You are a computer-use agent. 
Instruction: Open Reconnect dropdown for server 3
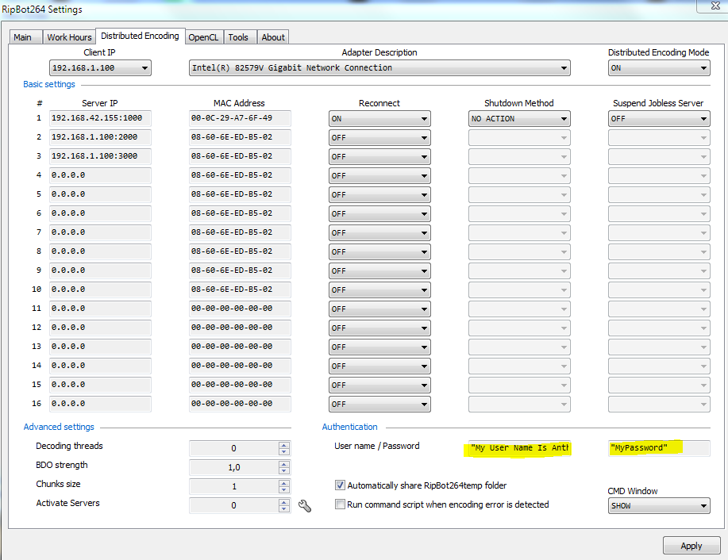coord(379,157)
